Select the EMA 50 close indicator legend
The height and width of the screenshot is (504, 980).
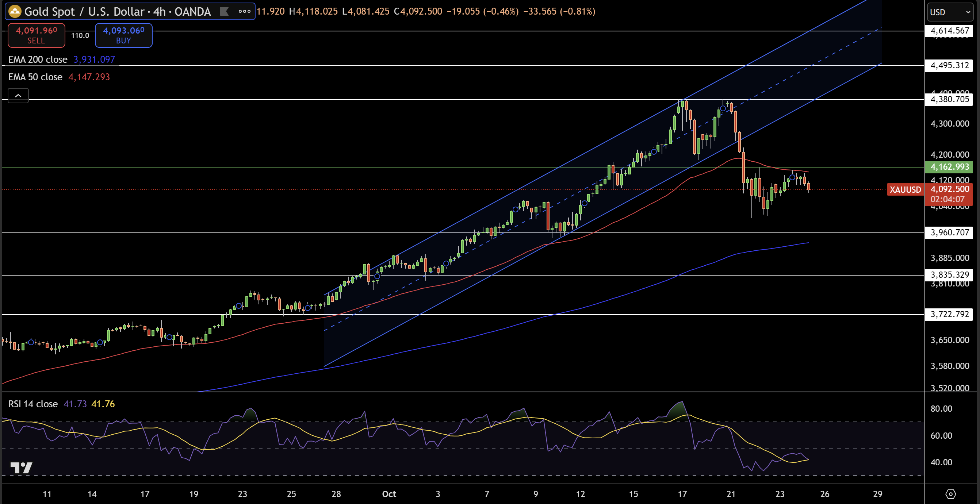point(35,77)
